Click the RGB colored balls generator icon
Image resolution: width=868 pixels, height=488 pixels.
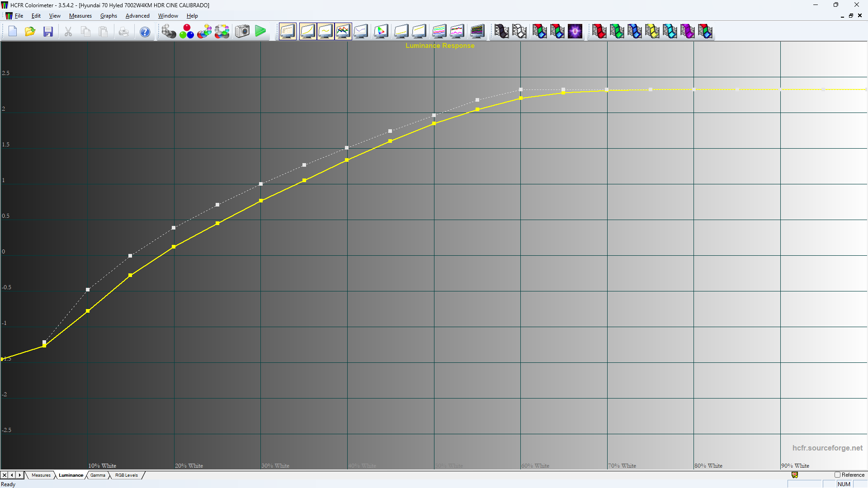coord(187,31)
